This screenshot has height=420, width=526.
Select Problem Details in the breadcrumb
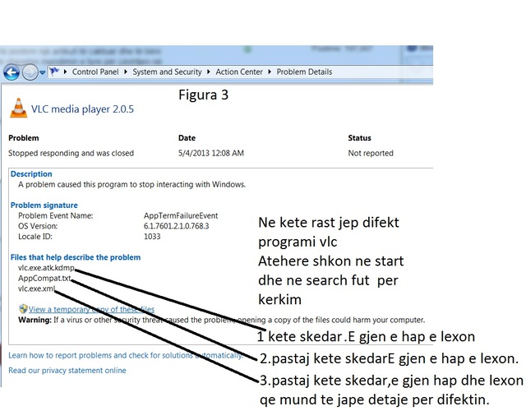pyautogui.click(x=304, y=72)
